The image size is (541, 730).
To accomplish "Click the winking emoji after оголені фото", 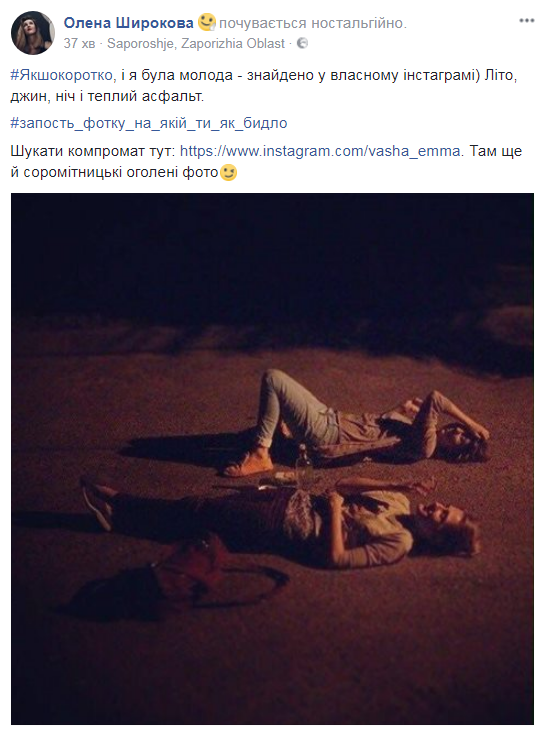I will click(x=228, y=172).
